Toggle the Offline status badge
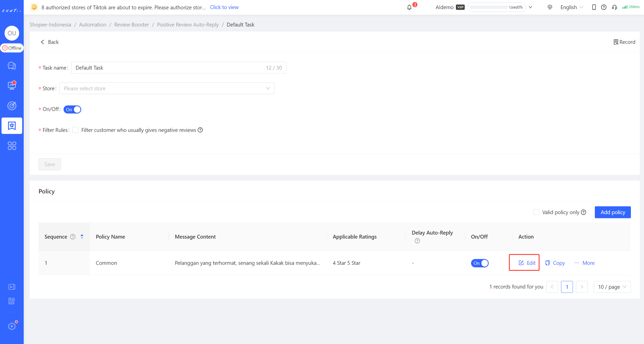 (12, 48)
